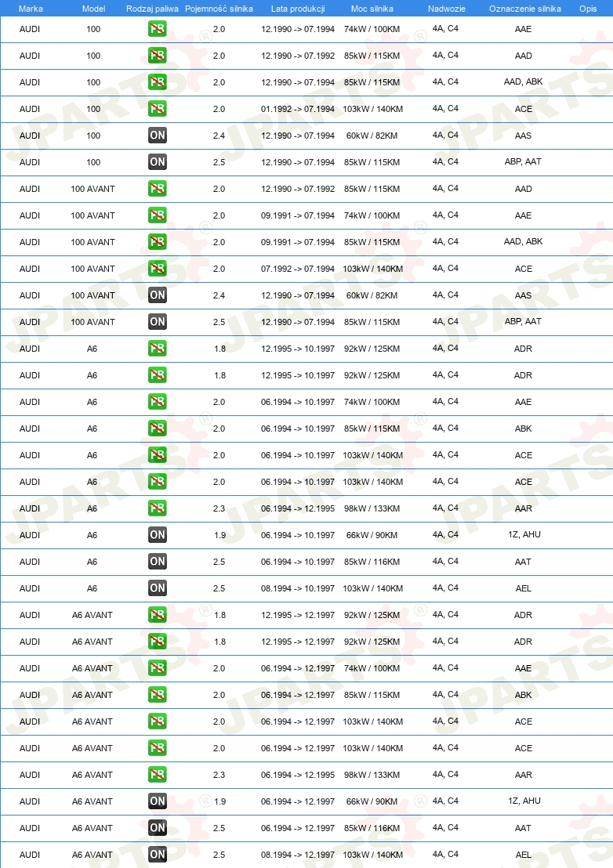Image resolution: width=613 pixels, height=868 pixels.
Task: Click the Model column header
Action: pyautogui.click(x=93, y=9)
